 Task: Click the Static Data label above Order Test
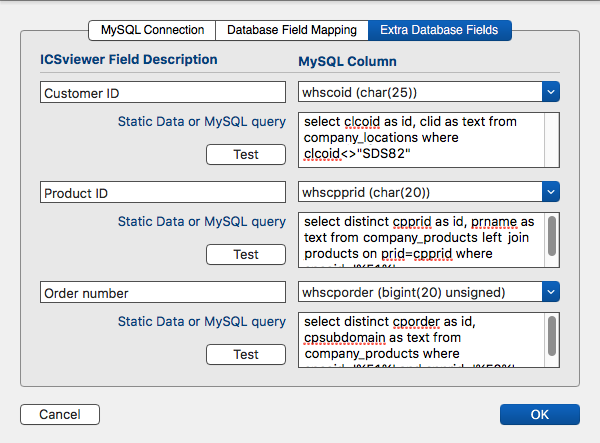pyautogui.click(x=202, y=322)
